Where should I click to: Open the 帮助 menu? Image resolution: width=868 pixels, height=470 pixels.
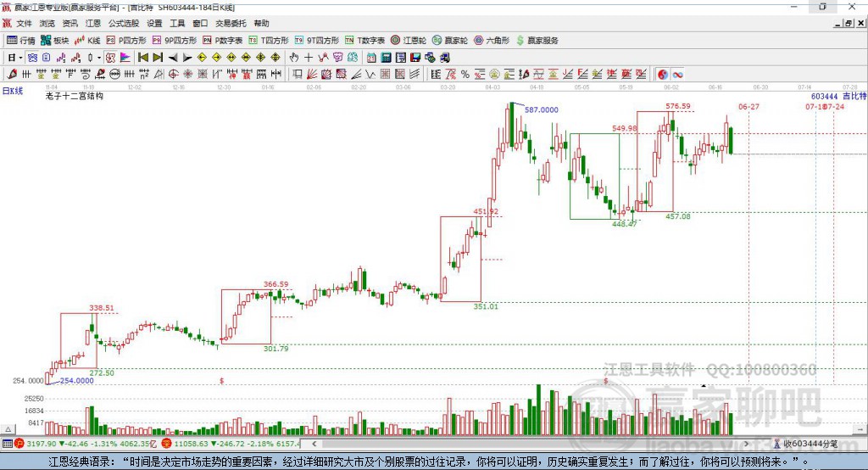261,23
